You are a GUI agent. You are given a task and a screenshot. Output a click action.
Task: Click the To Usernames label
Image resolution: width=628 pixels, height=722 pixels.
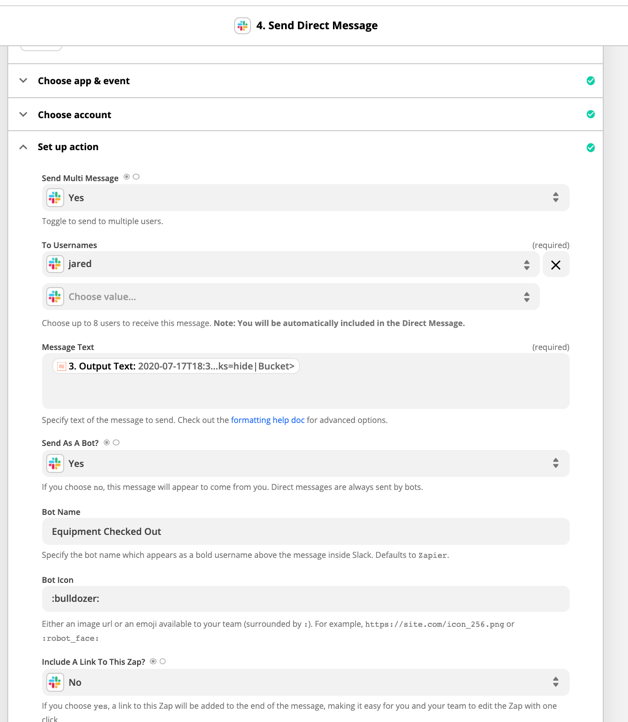click(x=70, y=245)
